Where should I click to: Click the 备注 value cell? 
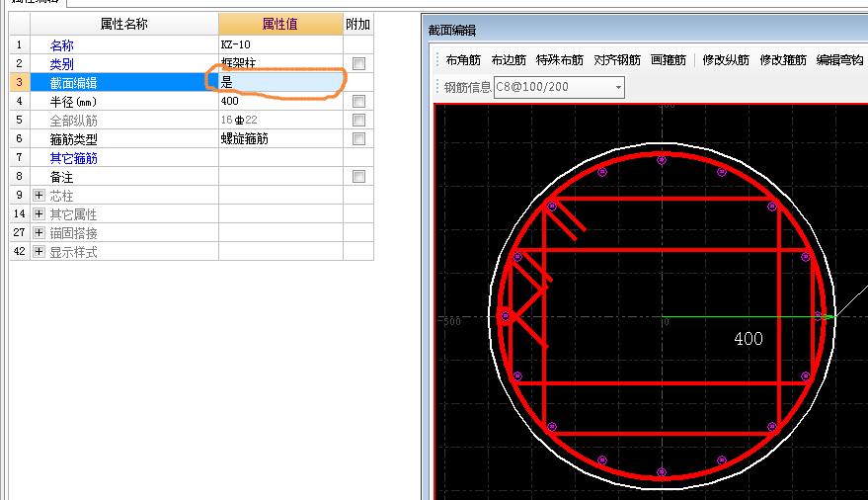[x=280, y=177]
